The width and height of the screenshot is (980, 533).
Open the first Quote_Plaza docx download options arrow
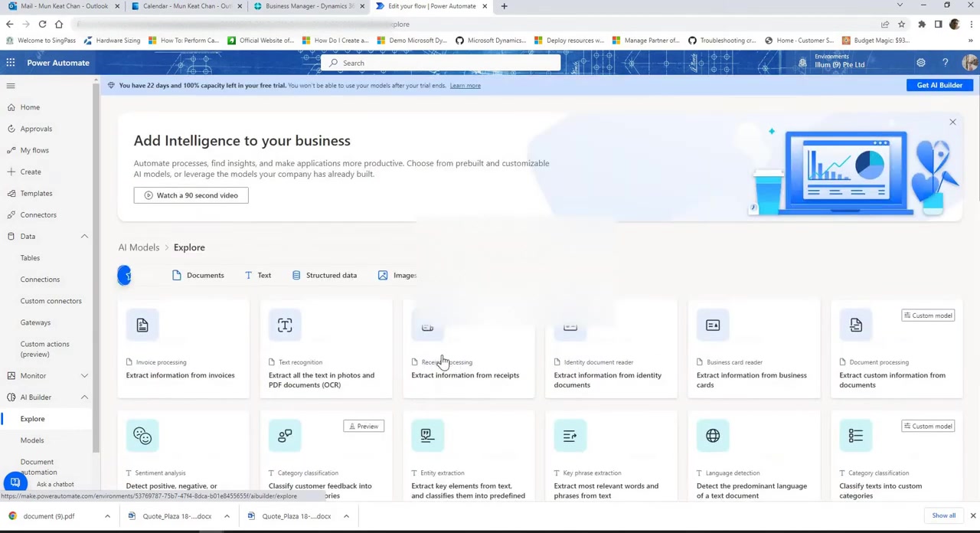point(227,516)
